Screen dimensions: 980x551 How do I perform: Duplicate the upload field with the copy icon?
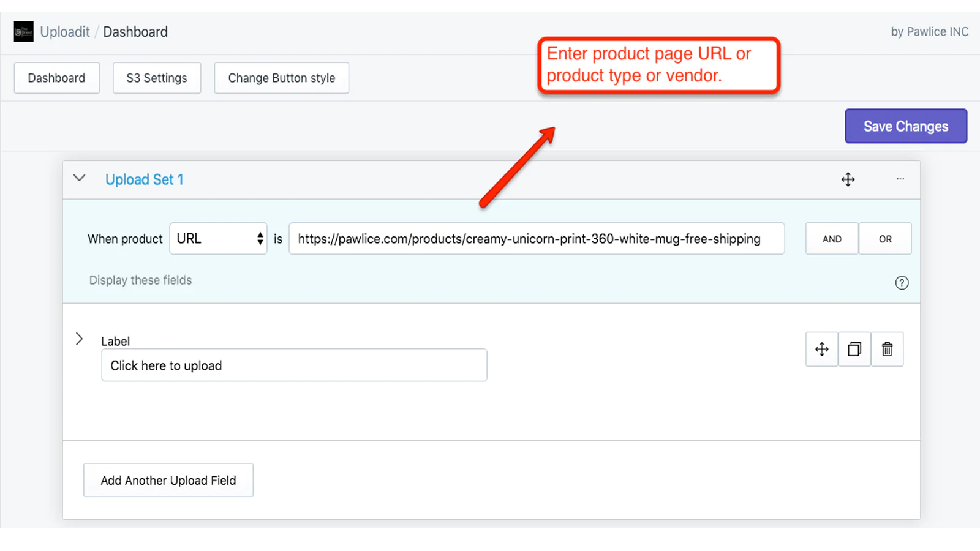[x=854, y=350]
